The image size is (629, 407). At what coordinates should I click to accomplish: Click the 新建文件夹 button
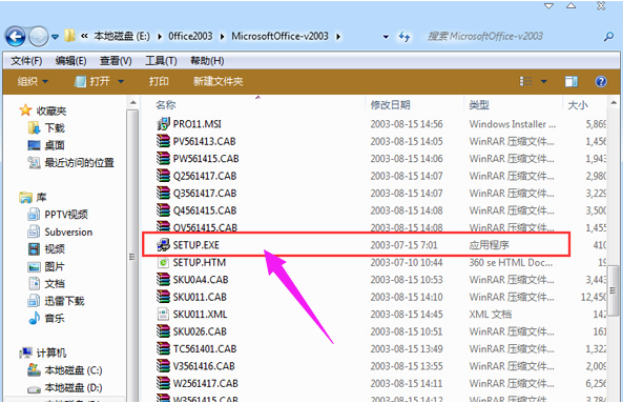pos(218,81)
